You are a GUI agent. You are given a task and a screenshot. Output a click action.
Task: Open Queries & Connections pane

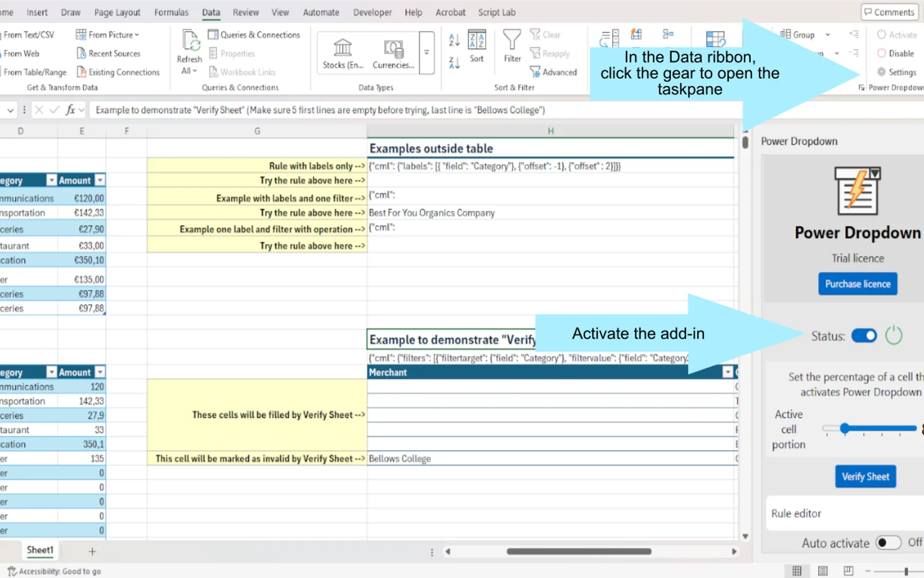pos(254,35)
